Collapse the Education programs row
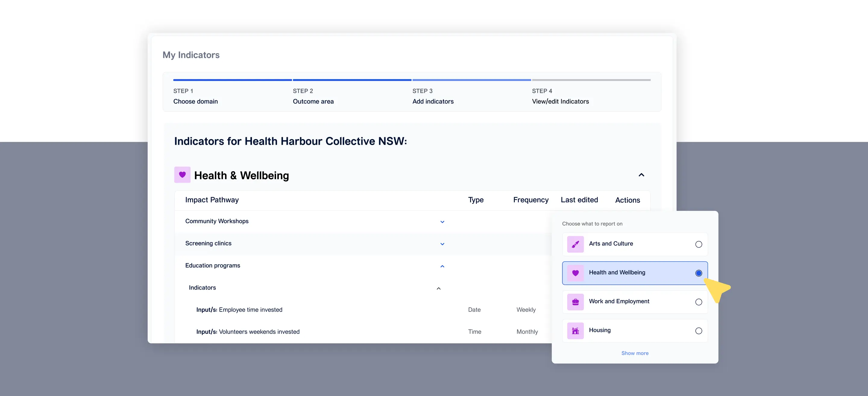Screen dimensions: 868x396 (442, 266)
